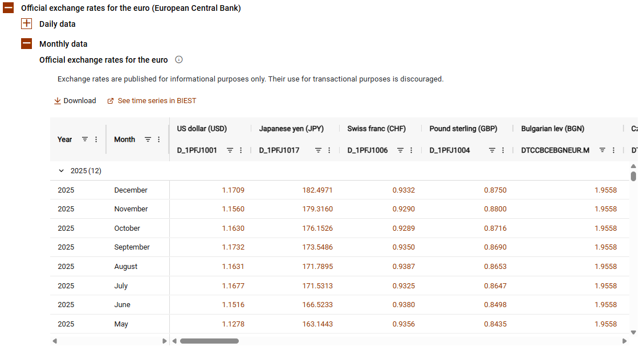Sort by US dollar (USD) header

pos(202,129)
